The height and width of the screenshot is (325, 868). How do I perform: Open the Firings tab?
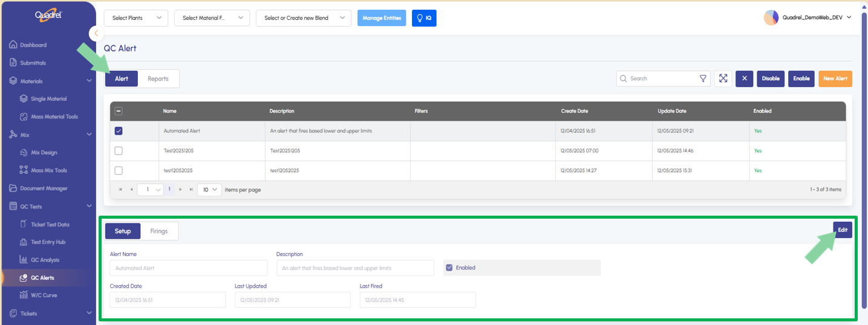159,231
